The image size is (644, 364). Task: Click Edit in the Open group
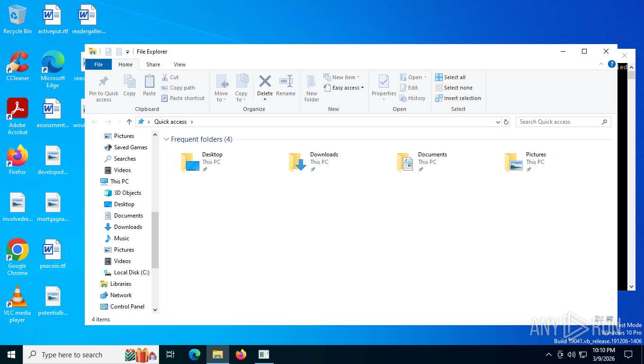click(x=409, y=88)
